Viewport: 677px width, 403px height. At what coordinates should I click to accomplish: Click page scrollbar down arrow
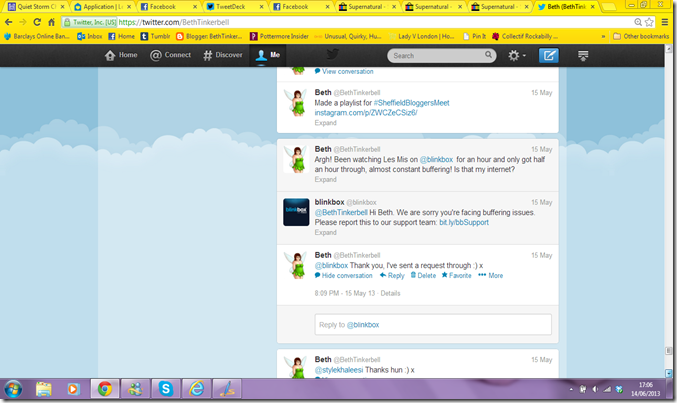pos(668,374)
